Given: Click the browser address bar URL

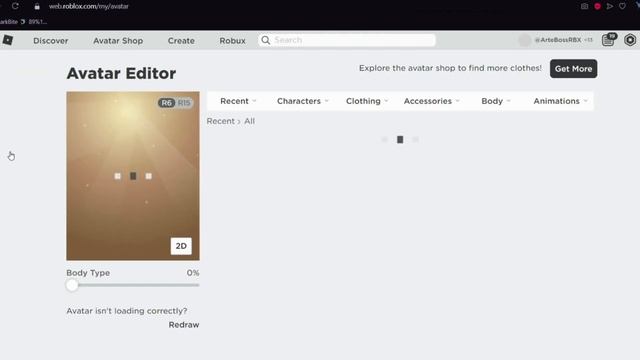Looking at the screenshot, I should [89, 7].
